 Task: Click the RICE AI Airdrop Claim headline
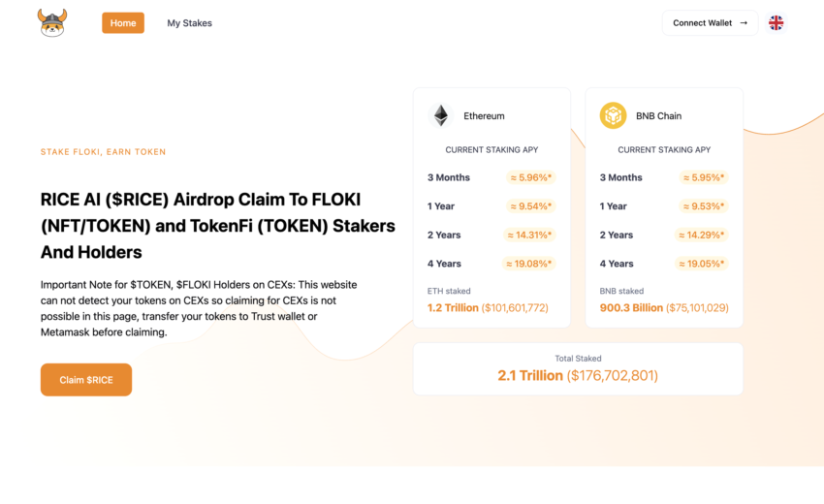[x=217, y=226]
